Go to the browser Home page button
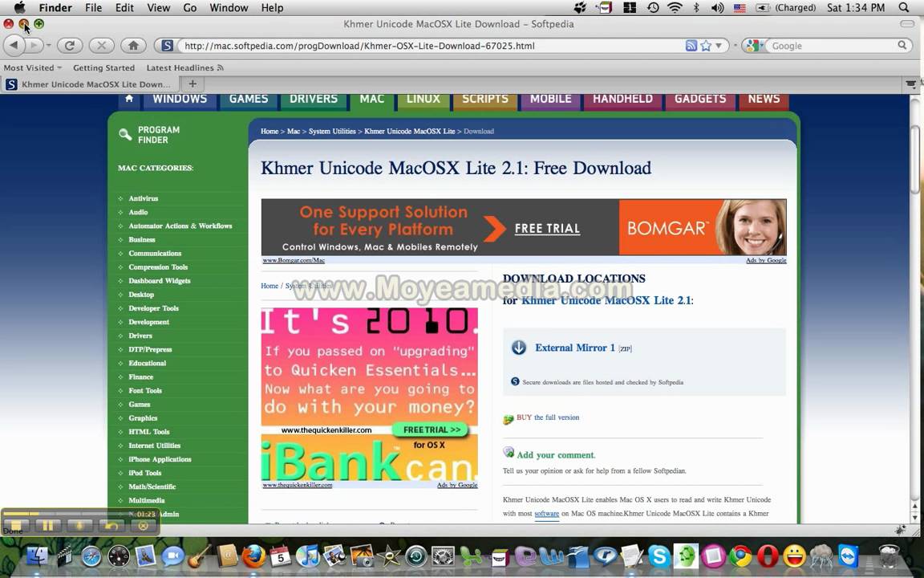The height and width of the screenshot is (578, 924). point(133,46)
